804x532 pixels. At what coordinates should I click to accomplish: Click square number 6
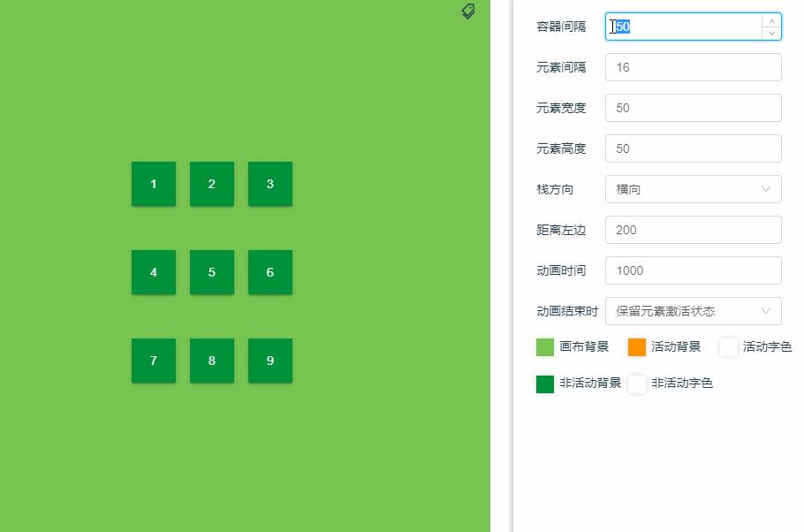(270, 272)
